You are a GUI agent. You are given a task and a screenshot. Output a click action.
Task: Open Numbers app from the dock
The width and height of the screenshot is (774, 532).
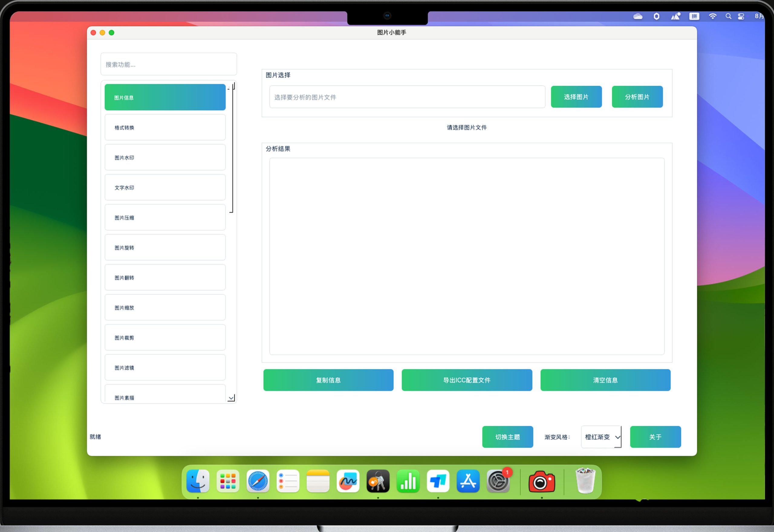[408, 481]
